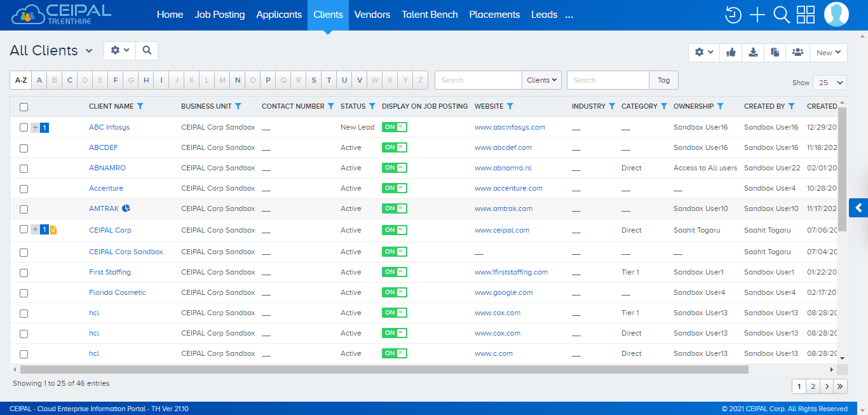Switch to the Vendors tab
The width and height of the screenshot is (868, 415).
point(372,14)
